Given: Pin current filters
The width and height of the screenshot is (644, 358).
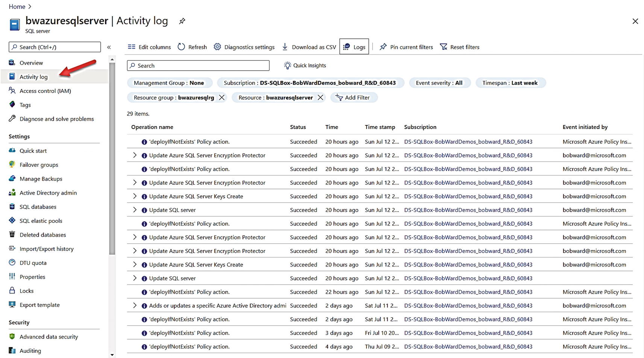Looking at the screenshot, I should coord(406,47).
